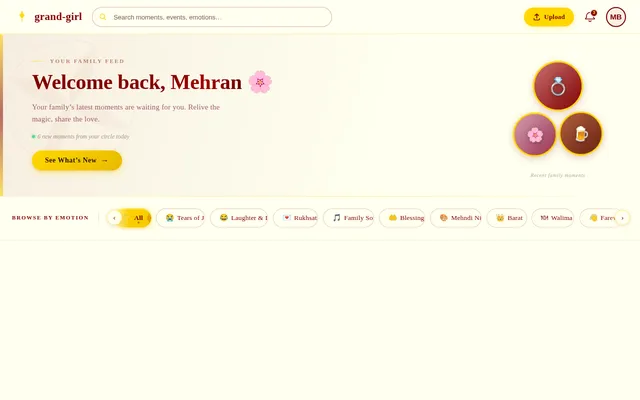
Task: Click the Upload button
Action: pyautogui.click(x=549, y=17)
